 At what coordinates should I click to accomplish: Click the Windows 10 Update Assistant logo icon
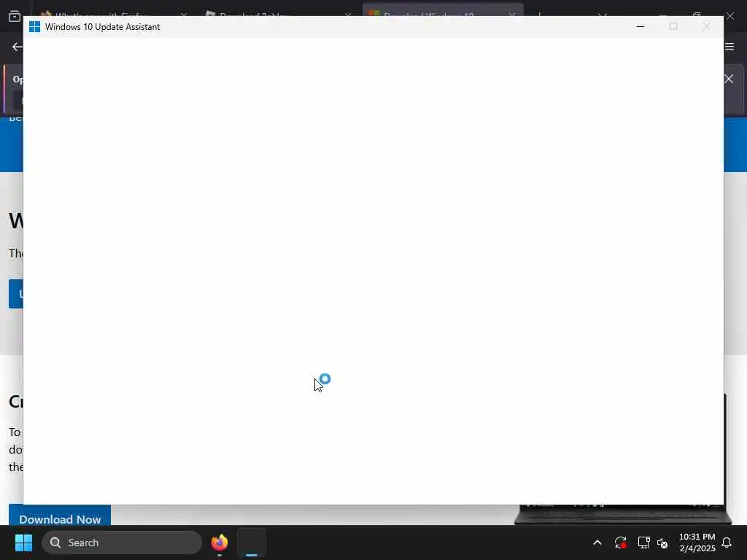(x=34, y=27)
